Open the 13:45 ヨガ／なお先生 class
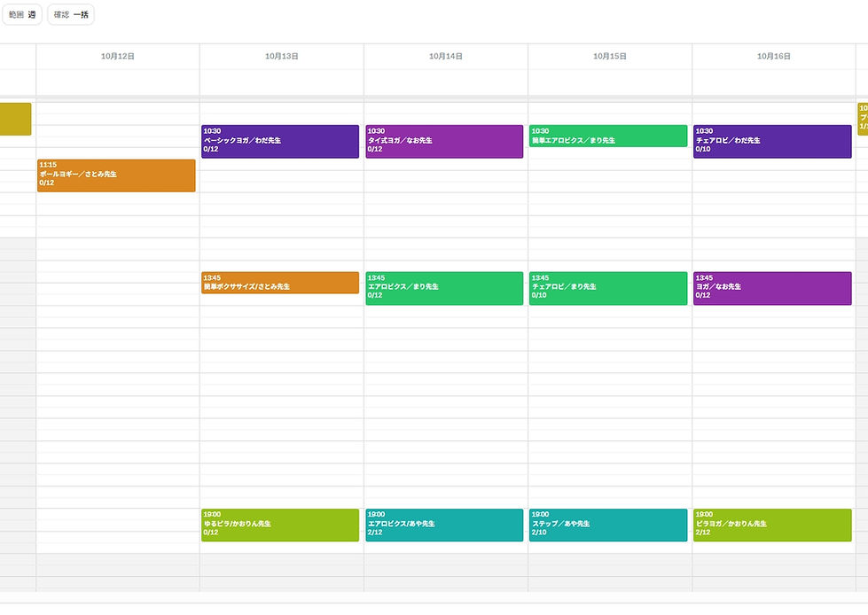The width and height of the screenshot is (868, 615). [773, 288]
